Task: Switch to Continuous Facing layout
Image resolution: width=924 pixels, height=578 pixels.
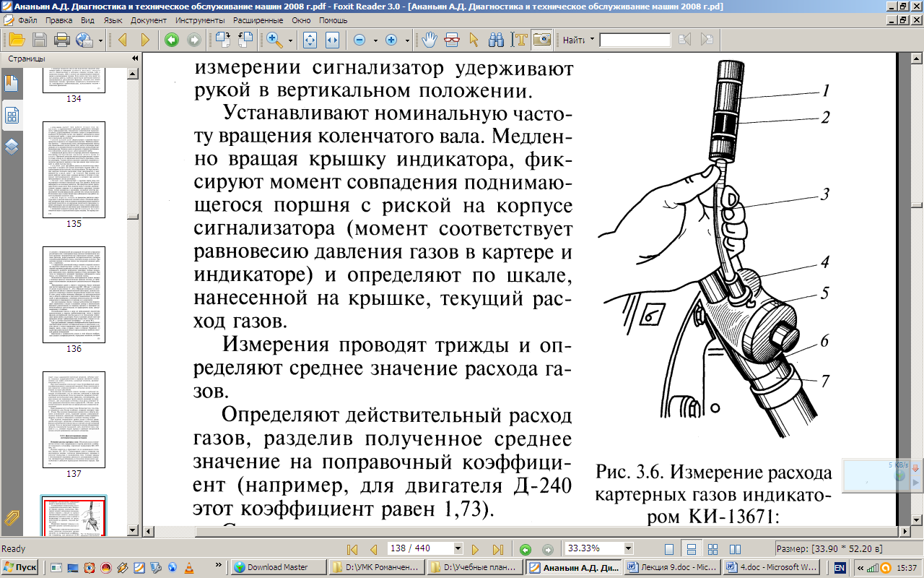Action: (712, 548)
